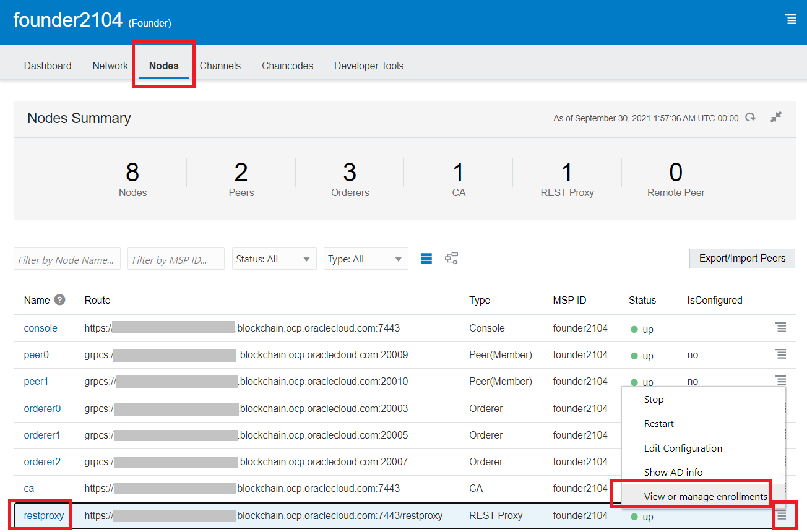The width and height of the screenshot is (807, 532).
Task: Open the Chaincodes tab
Action: click(287, 66)
